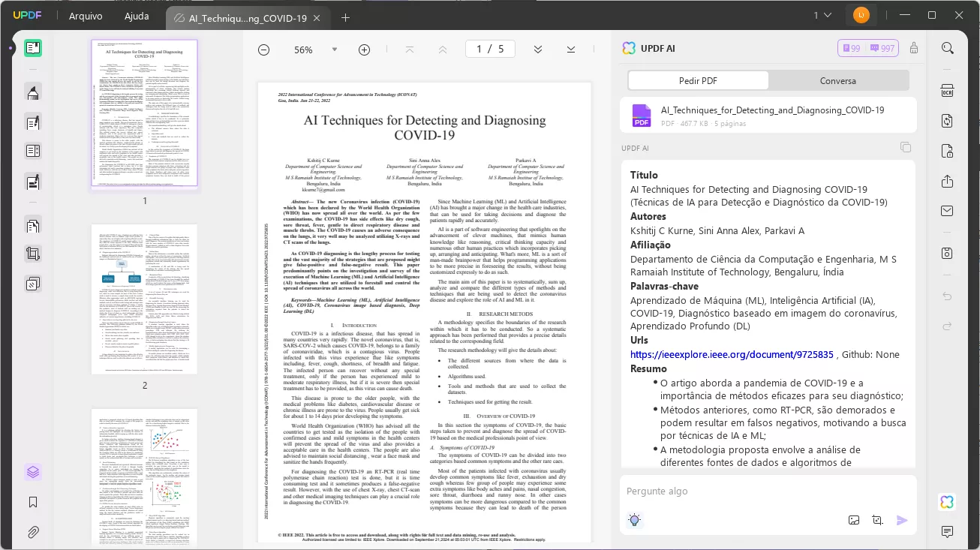Zoom out with the minus button
980x550 pixels.
[x=264, y=50]
